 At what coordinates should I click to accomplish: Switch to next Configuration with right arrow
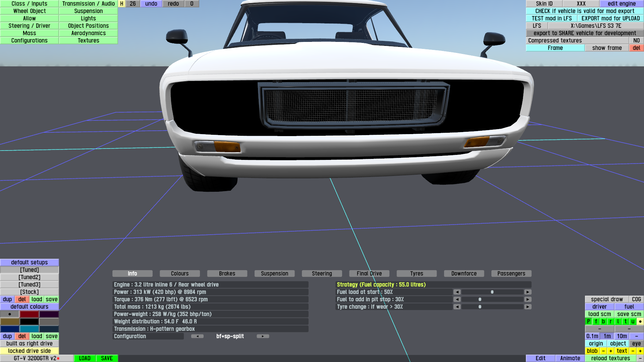263,336
